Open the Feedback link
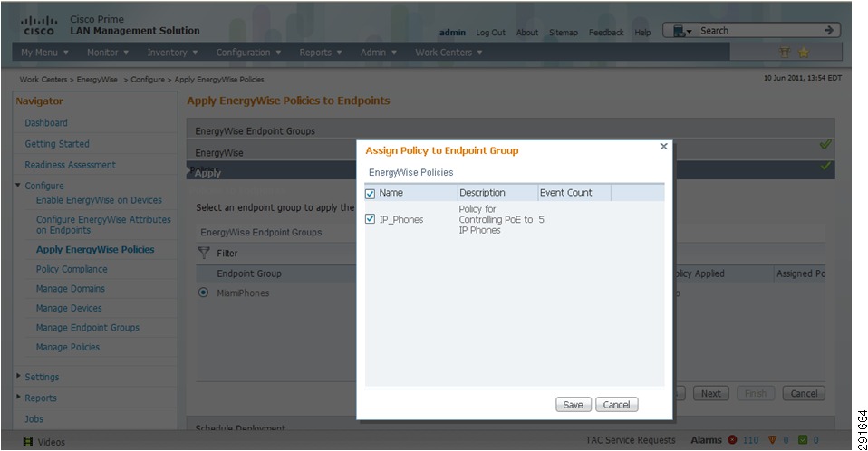This screenshot has height=451, width=868. (606, 33)
